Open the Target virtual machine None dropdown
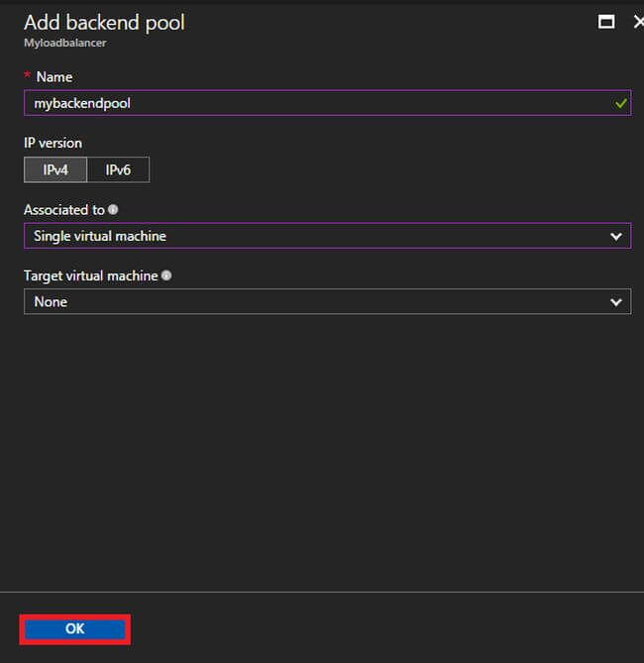 pos(317,301)
